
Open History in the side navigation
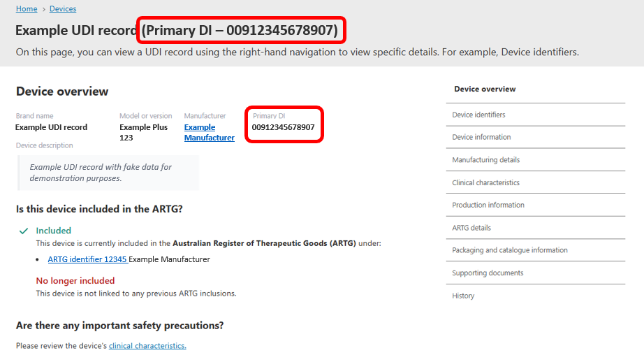click(x=463, y=296)
